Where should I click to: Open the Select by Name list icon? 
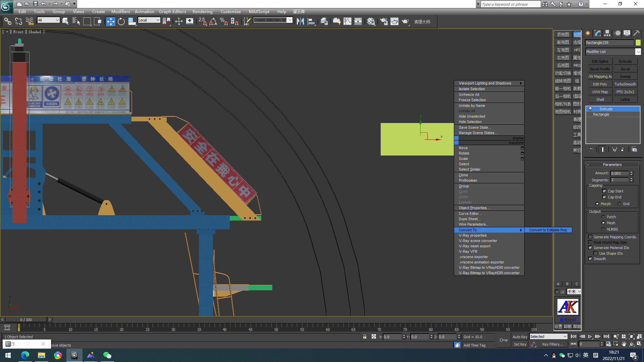pyautogui.click(x=76, y=21)
